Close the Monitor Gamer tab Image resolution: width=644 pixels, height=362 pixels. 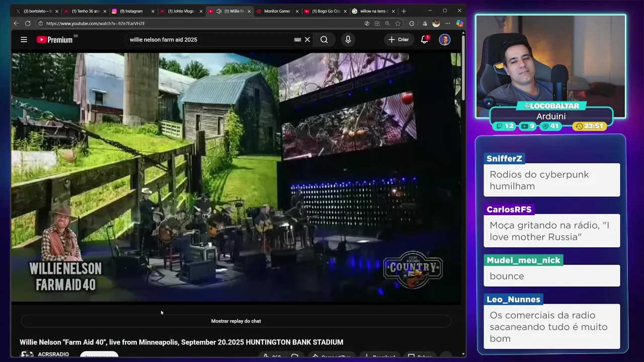tap(297, 11)
